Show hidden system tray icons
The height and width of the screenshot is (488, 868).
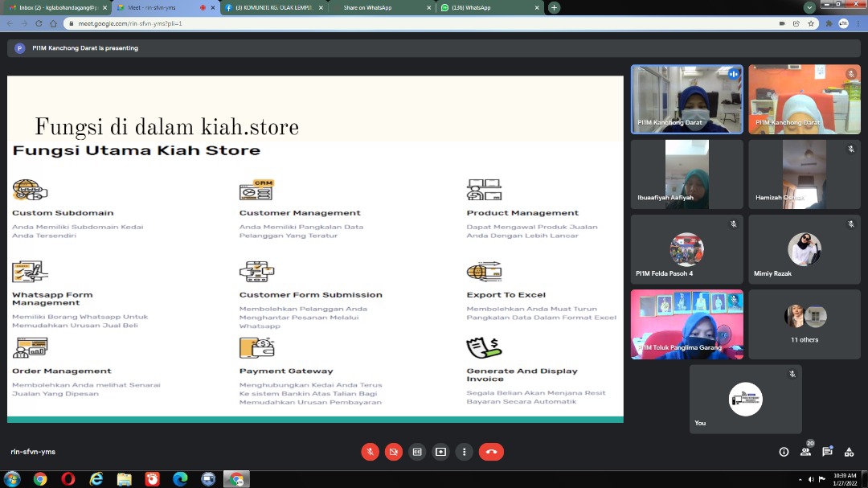click(800, 479)
